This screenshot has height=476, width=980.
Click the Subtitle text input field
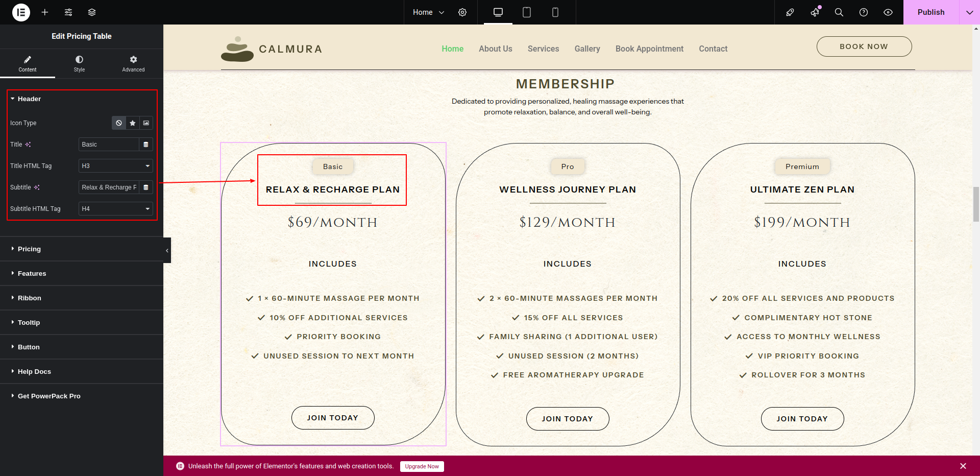coord(109,187)
